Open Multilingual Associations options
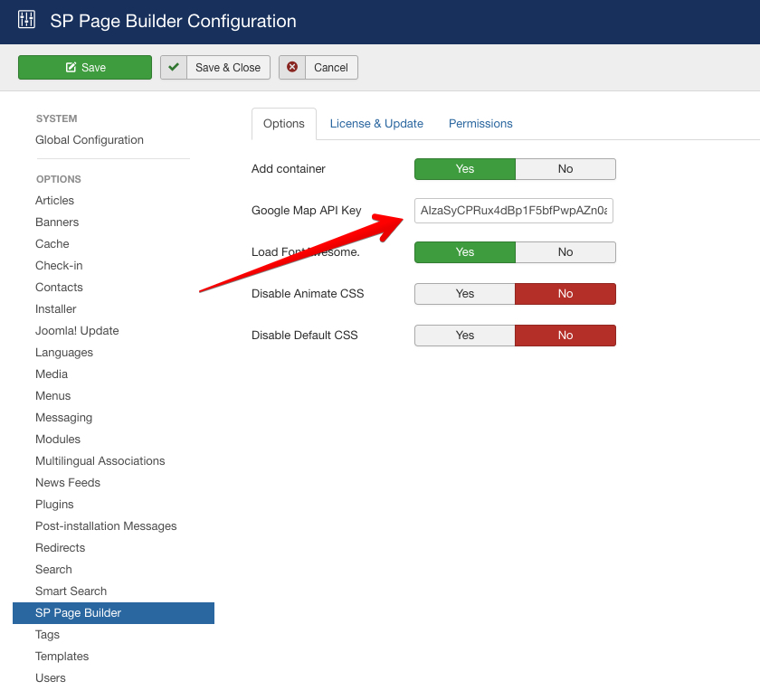Image resolution: width=760 pixels, height=700 pixels. click(100, 461)
